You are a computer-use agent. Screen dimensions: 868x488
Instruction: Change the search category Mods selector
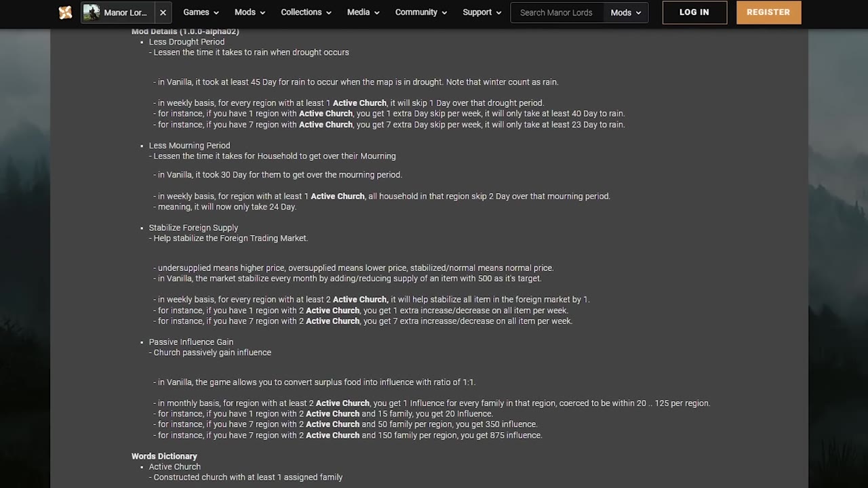coord(625,12)
